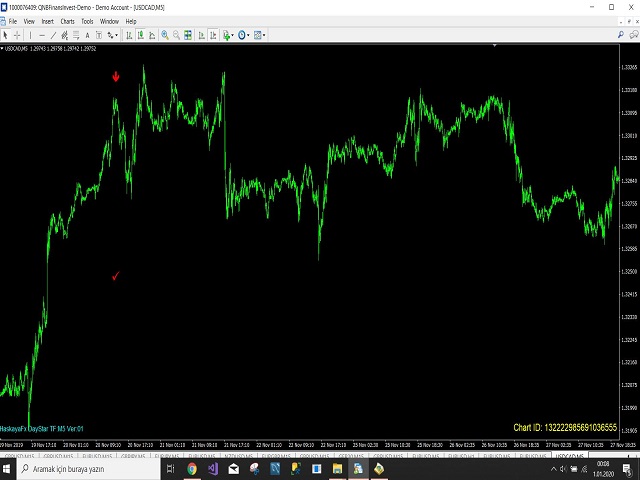Activate the Crosshair tool

pyautogui.click(x=17, y=36)
